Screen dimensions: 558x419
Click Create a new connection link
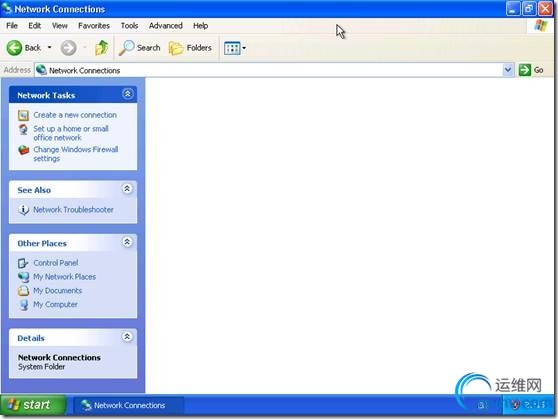pos(75,115)
